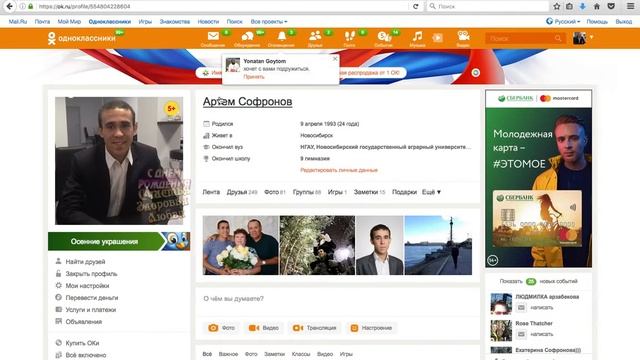Open the Pocket shield icon in browser toolbar

611,7
